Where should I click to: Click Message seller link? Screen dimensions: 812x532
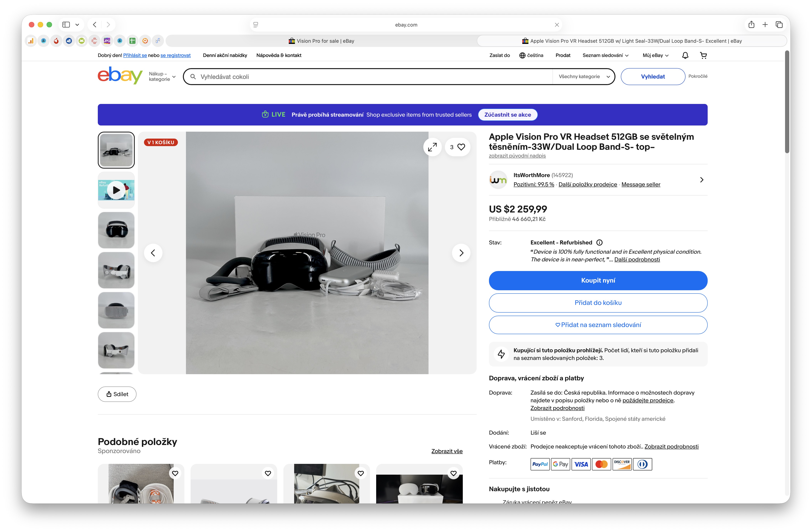[640, 185]
